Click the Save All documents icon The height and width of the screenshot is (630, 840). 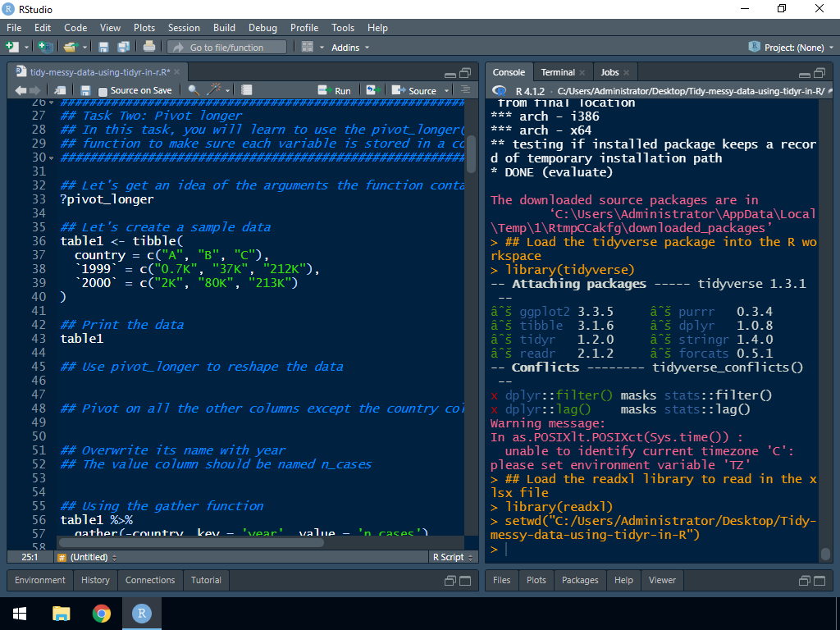(x=123, y=48)
